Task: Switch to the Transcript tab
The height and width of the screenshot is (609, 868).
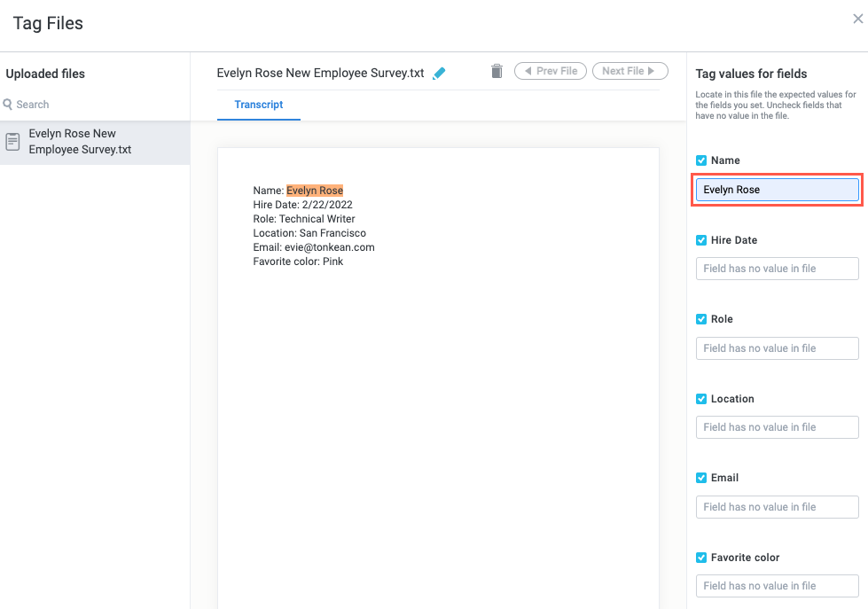Action: click(x=259, y=105)
